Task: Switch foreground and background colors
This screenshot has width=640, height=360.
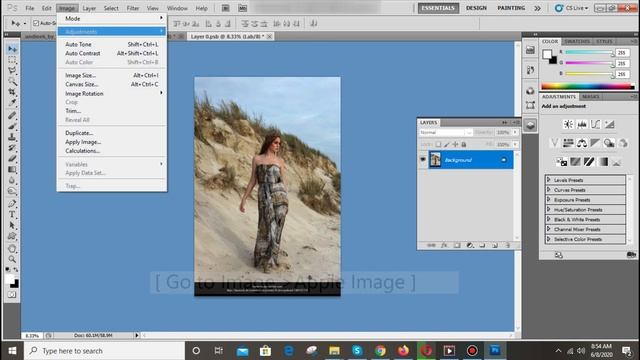Action: (x=16, y=270)
